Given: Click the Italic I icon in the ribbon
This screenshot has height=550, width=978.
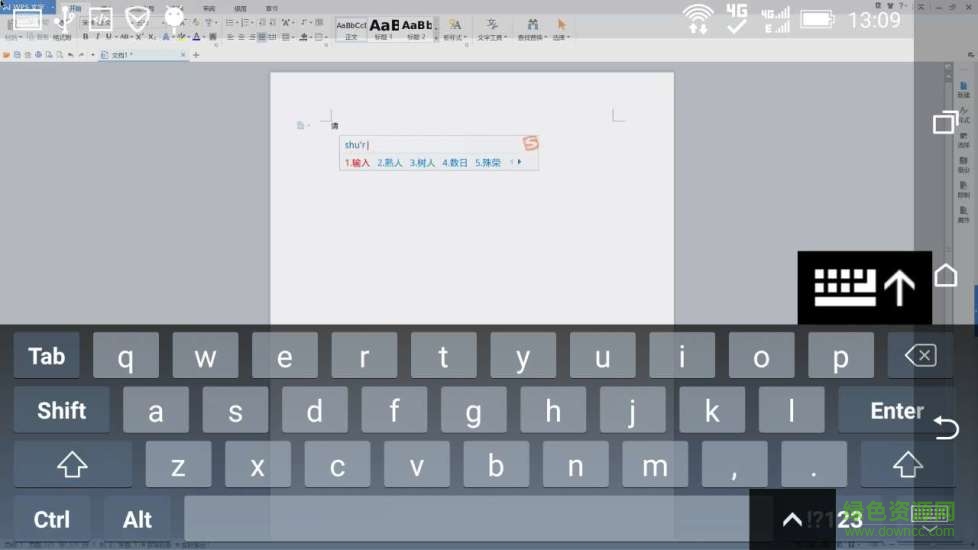Looking at the screenshot, I should point(97,37).
